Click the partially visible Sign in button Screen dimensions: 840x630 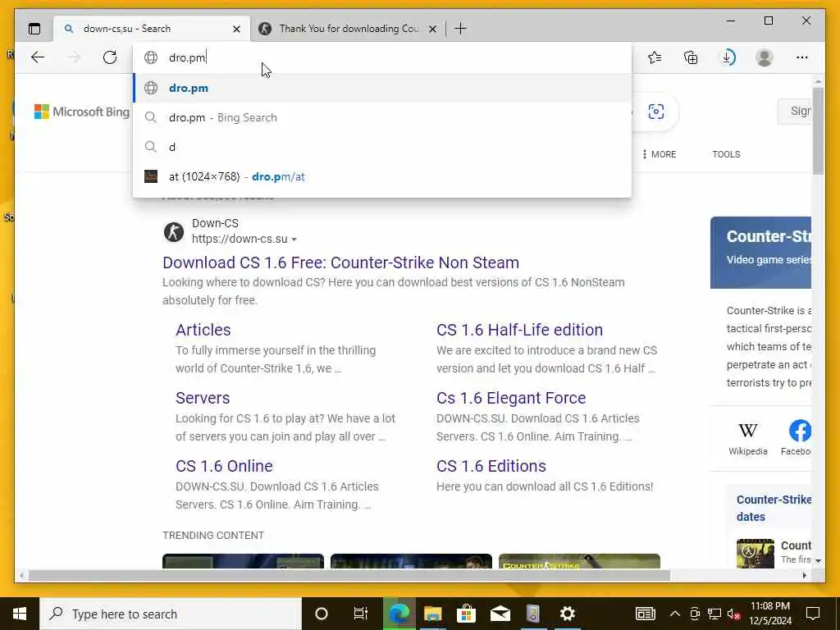click(x=795, y=111)
